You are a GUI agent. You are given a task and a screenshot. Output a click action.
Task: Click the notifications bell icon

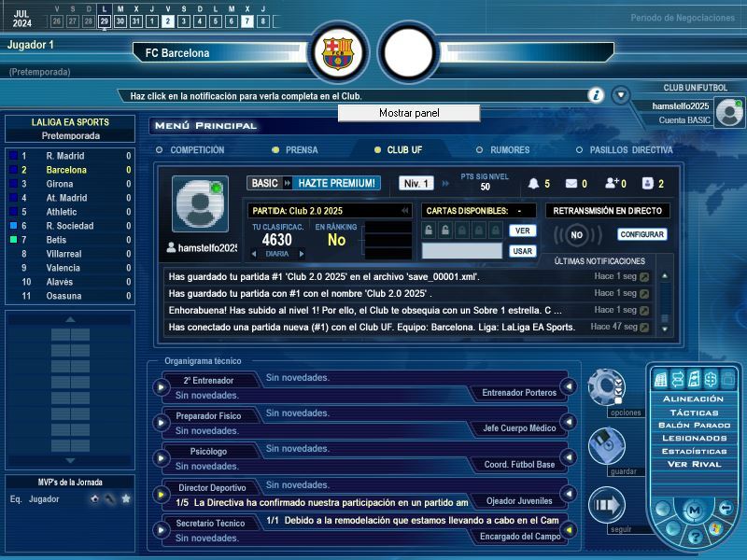click(x=534, y=184)
